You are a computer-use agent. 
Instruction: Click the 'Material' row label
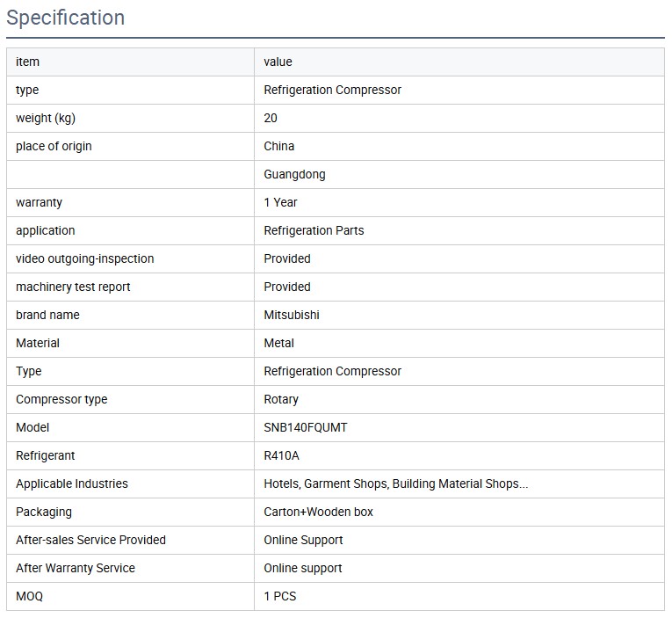[x=38, y=343]
